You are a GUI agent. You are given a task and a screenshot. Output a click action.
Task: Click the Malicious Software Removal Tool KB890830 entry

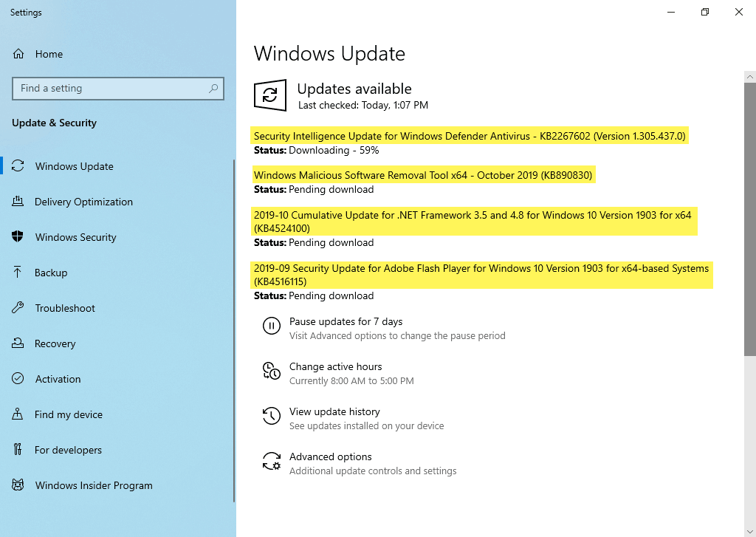point(423,174)
